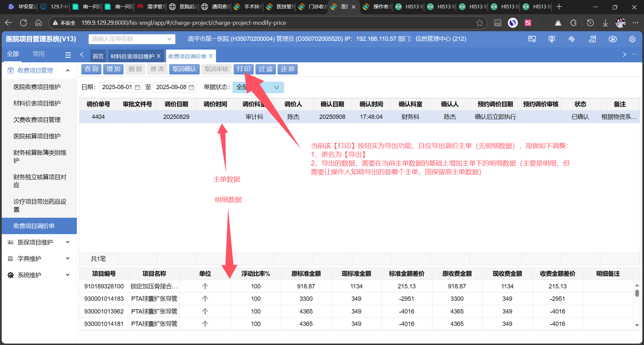Open system settings gear in app header

tap(632, 39)
